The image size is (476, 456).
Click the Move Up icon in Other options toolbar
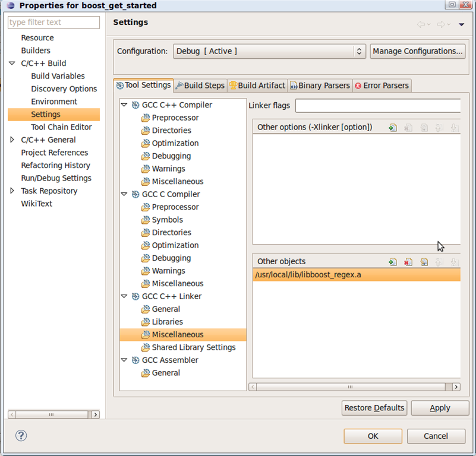pyautogui.click(x=439, y=128)
